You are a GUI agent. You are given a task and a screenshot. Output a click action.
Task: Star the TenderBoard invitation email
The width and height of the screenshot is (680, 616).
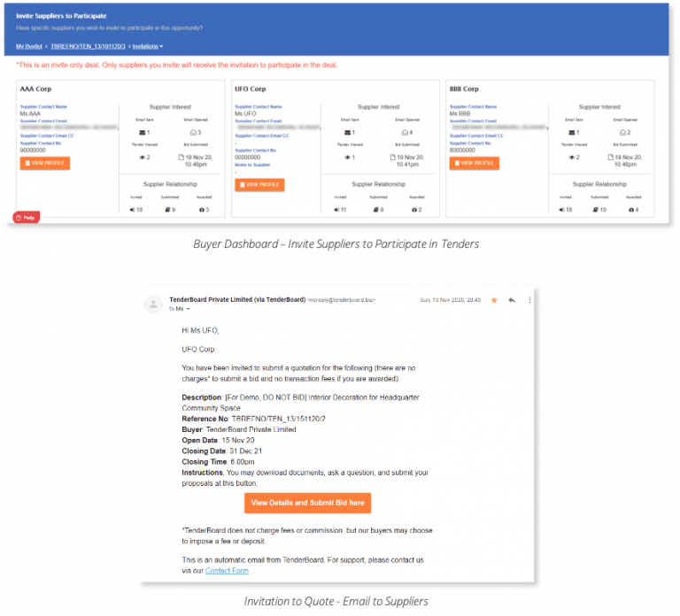point(494,300)
